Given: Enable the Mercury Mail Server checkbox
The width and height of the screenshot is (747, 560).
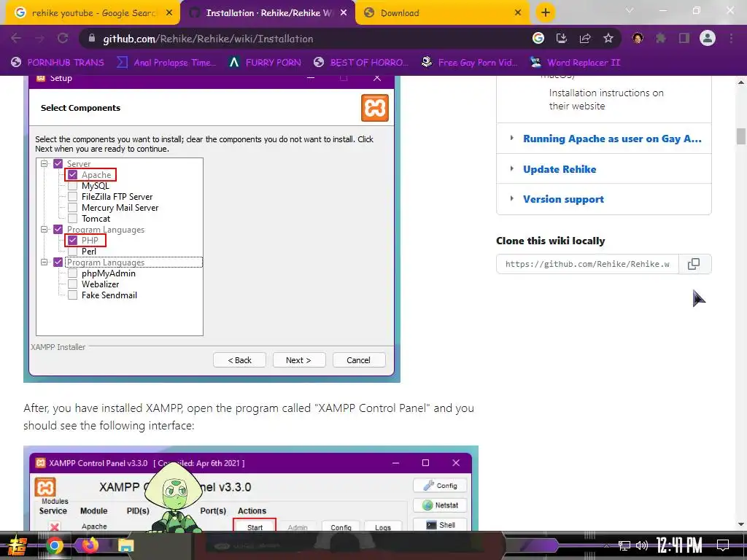Looking at the screenshot, I should click(x=72, y=208).
